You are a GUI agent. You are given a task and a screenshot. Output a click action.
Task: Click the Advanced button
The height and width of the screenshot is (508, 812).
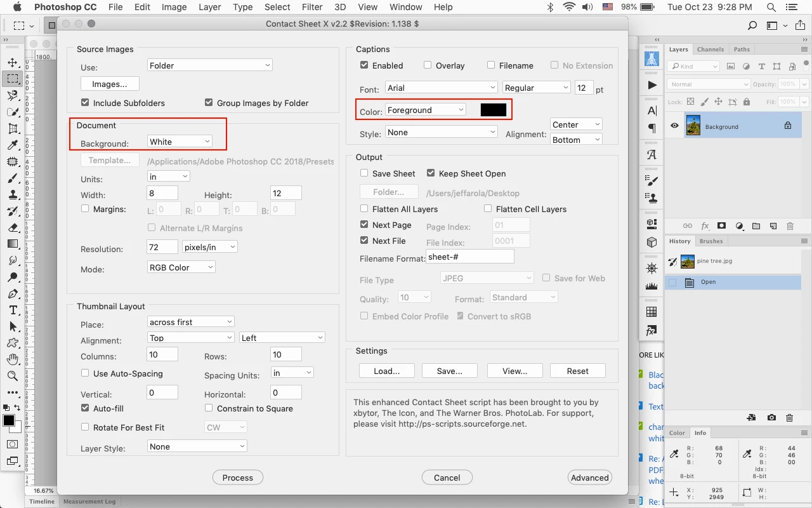tap(589, 478)
